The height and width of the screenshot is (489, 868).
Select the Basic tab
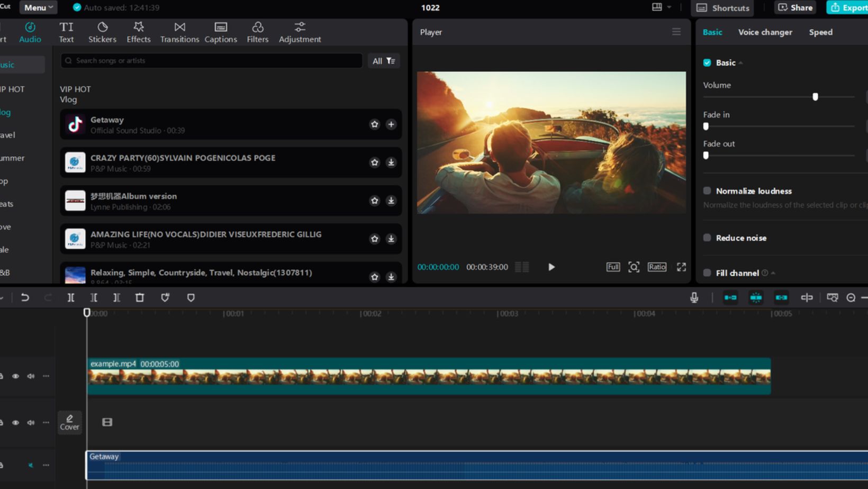712,32
